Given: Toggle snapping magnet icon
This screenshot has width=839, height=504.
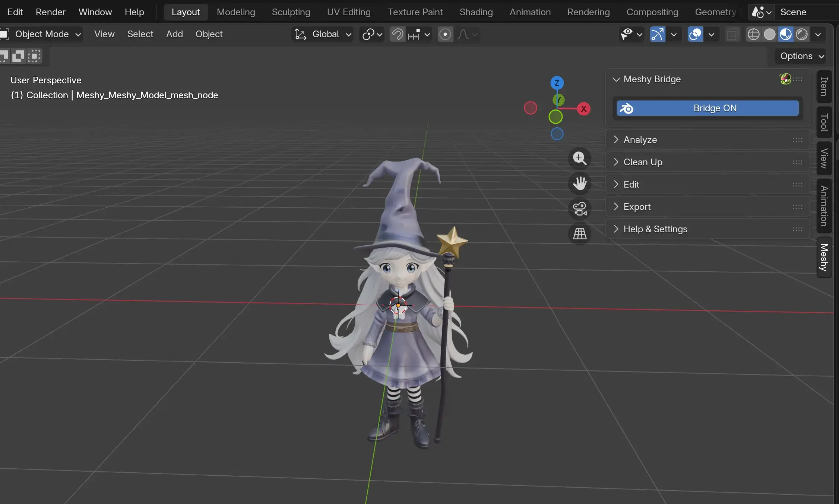Looking at the screenshot, I should [398, 35].
